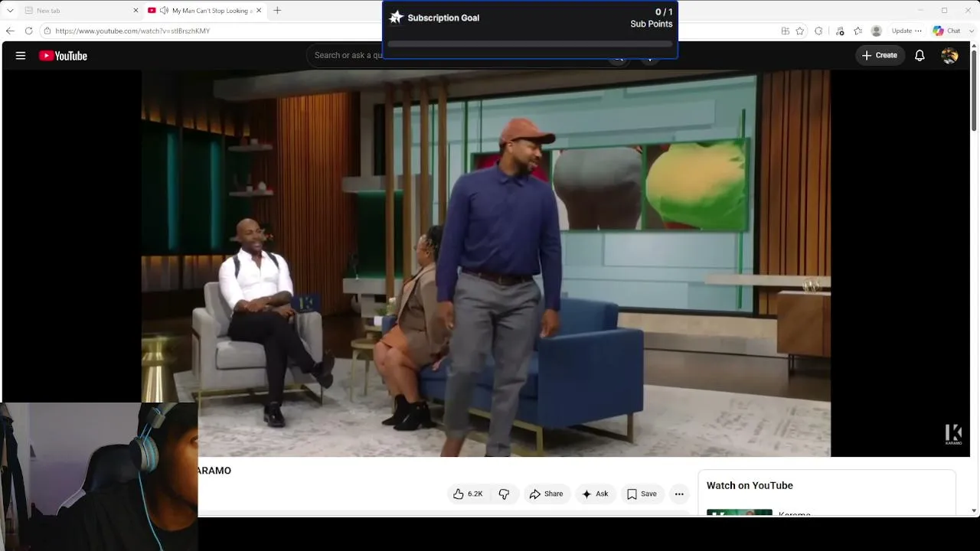Open the browser profile icon
This screenshot has height=551, width=980.
(x=877, y=31)
